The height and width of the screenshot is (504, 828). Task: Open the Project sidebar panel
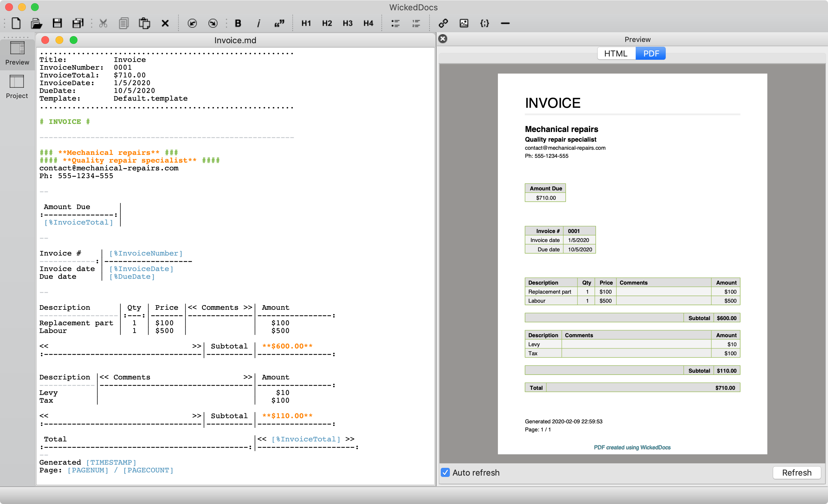pos(17,87)
